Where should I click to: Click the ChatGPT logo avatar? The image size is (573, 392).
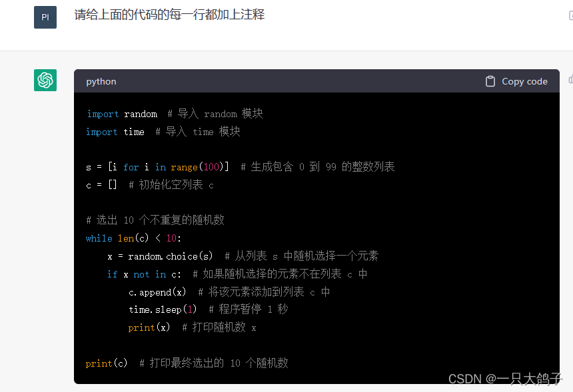[x=45, y=80]
